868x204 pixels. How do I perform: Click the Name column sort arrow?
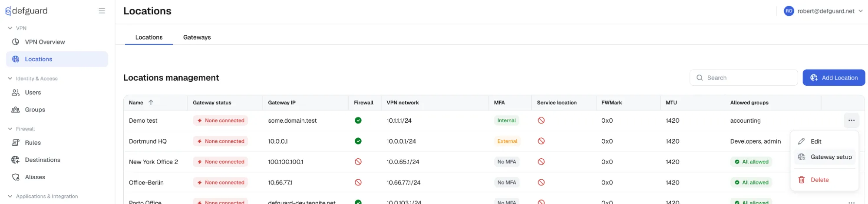(151, 103)
